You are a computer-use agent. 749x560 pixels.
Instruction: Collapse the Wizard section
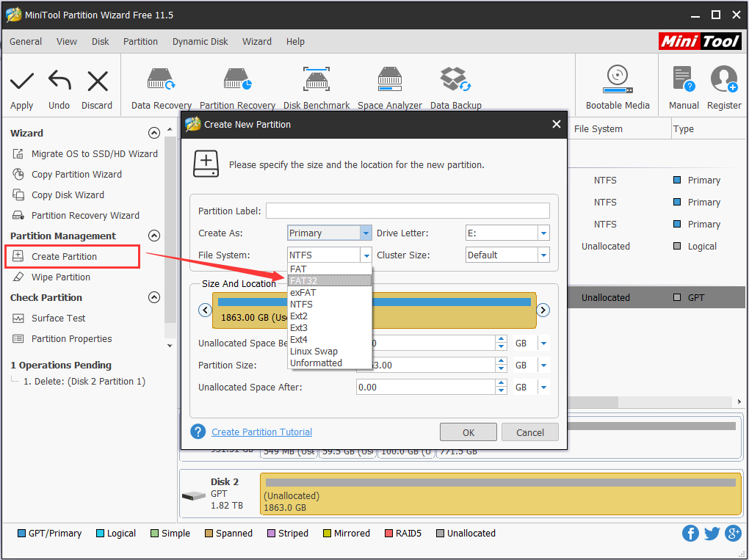coord(153,133)
